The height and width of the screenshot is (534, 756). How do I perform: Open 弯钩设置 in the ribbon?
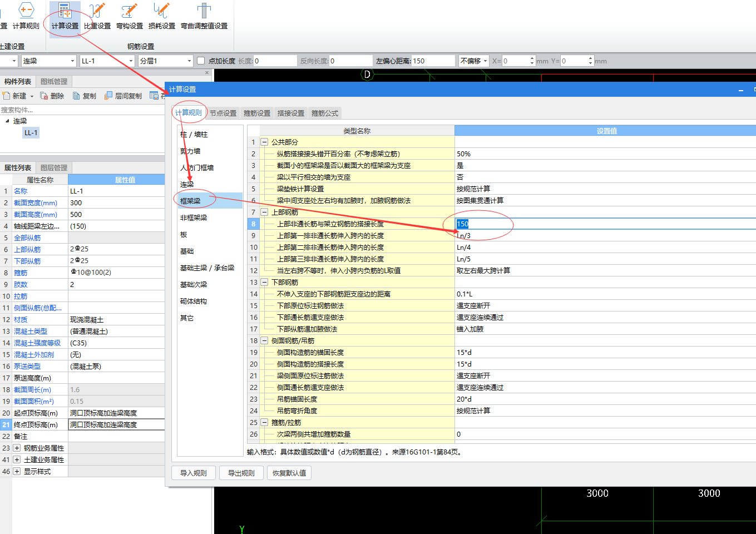point(130,16)
